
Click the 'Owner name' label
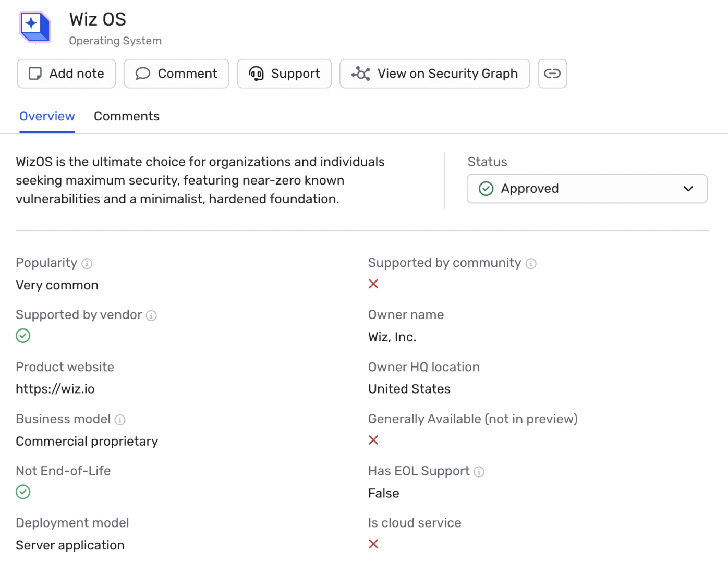point(406,315)
